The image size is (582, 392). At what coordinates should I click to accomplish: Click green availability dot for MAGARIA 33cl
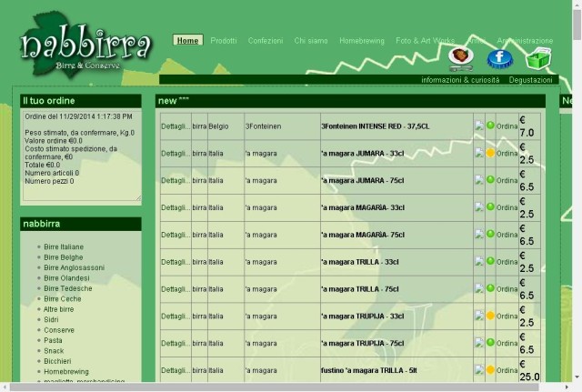[490, 206]
